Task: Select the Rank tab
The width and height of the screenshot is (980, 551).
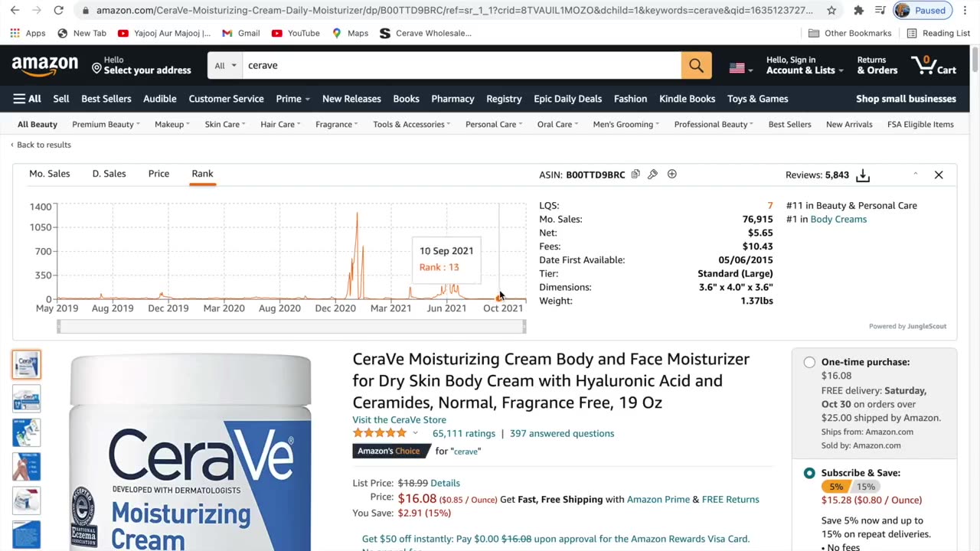Action: (202, 174)
